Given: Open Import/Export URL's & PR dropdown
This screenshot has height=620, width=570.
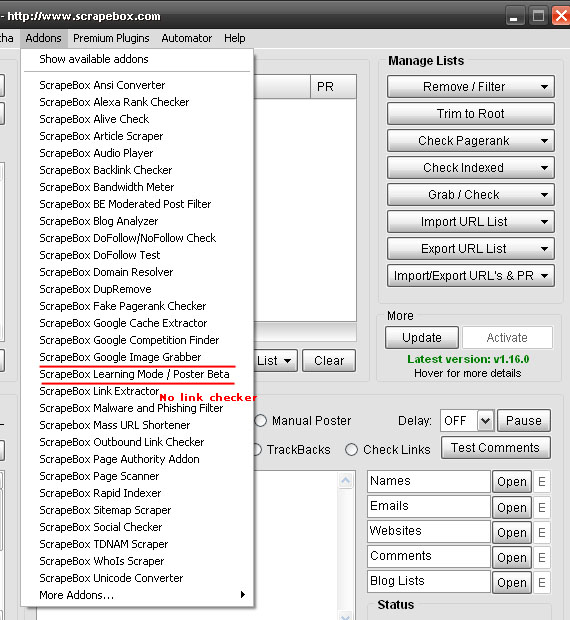Looking at the screenshot, I should pos(471,276).
